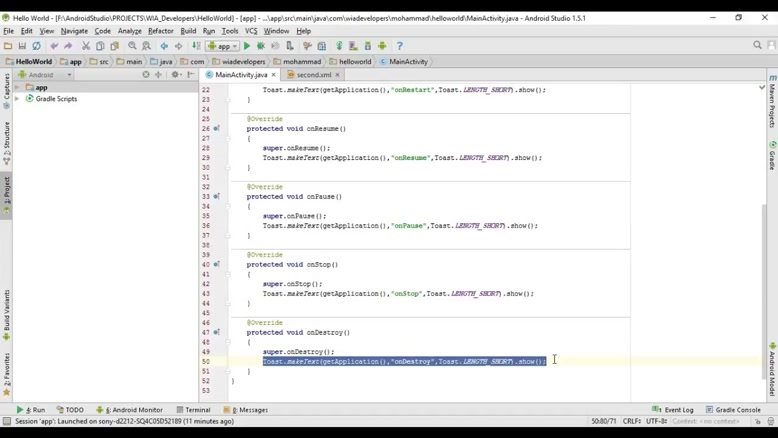Click the Cut scissors icon
778x438 pixels.
[x=86, y=46]
